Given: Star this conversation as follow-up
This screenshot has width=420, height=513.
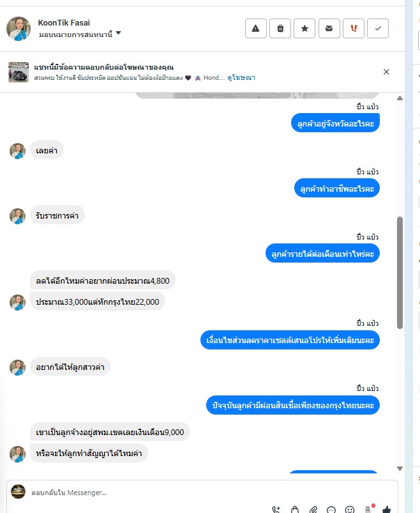Looking at the screenshot, I should pyautogui.click(x=304, y=29).
